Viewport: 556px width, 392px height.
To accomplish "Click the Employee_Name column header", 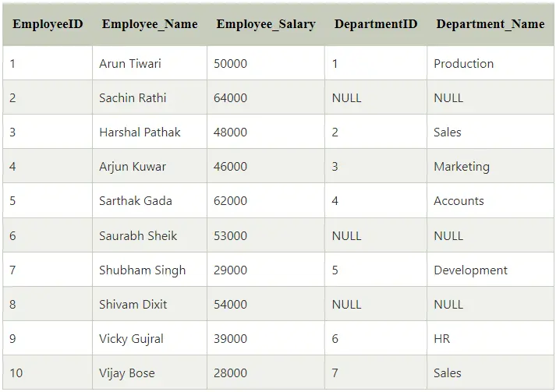I will tap(150, 24).
